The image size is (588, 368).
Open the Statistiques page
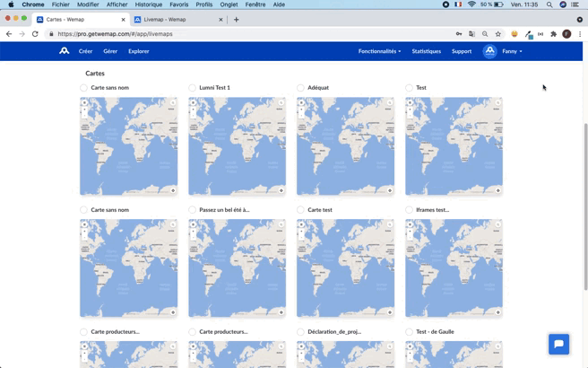(427, 51)
